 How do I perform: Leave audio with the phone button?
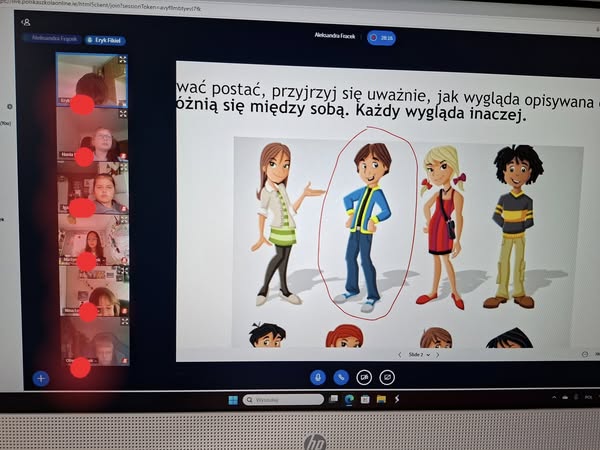point(341,377)
